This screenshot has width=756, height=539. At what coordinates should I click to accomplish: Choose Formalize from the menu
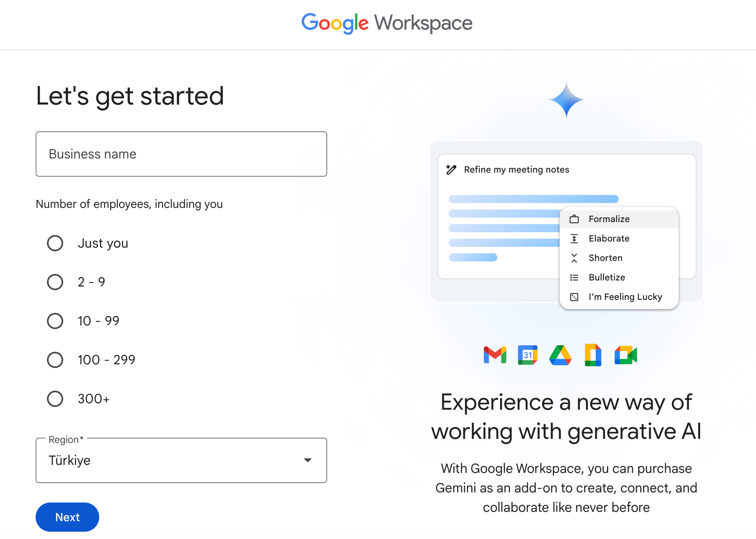[x=619, y=219]
